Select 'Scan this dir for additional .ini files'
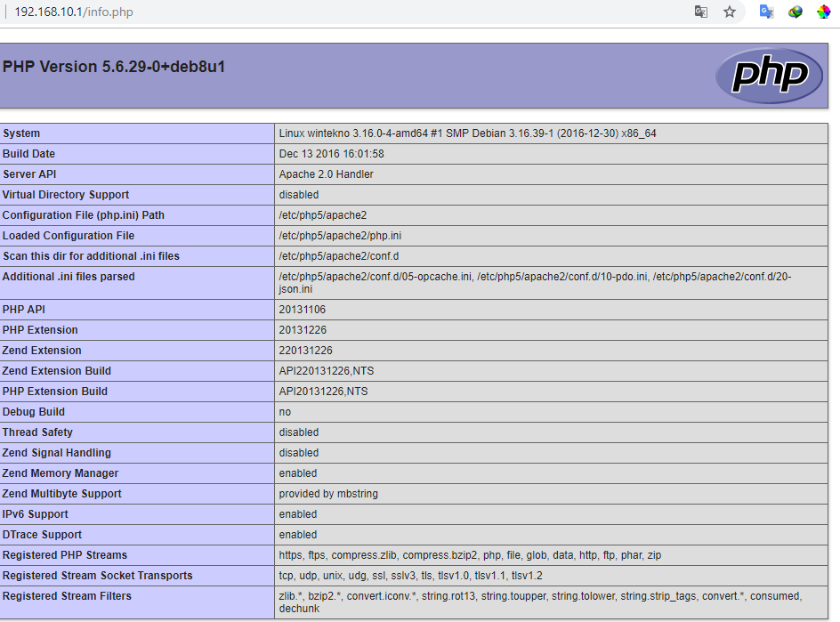840x622 pixels. click(91, 256)
